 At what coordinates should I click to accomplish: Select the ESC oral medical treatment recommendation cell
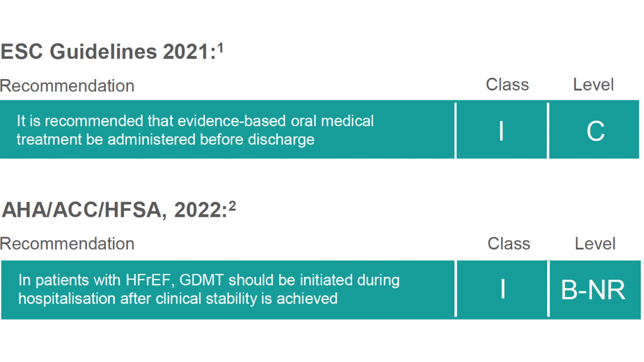pyautogui.click(x=227, y=130)
